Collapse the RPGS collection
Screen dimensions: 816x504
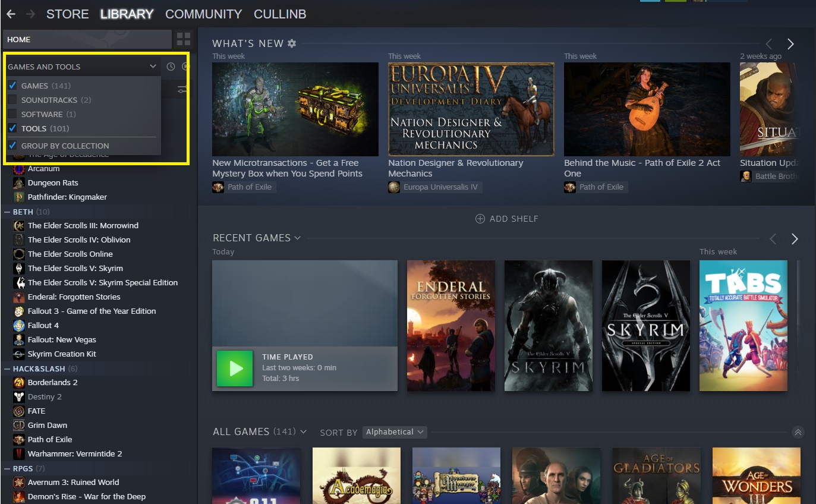point(7,468)
